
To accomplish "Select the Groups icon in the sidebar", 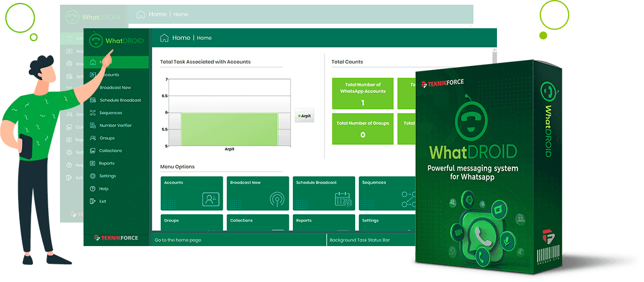I will coord(93,138).
